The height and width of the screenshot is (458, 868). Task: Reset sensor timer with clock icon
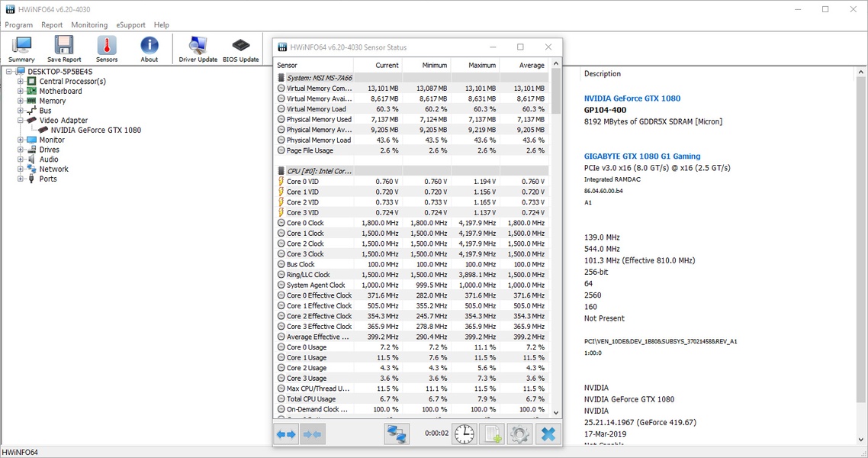464,434
